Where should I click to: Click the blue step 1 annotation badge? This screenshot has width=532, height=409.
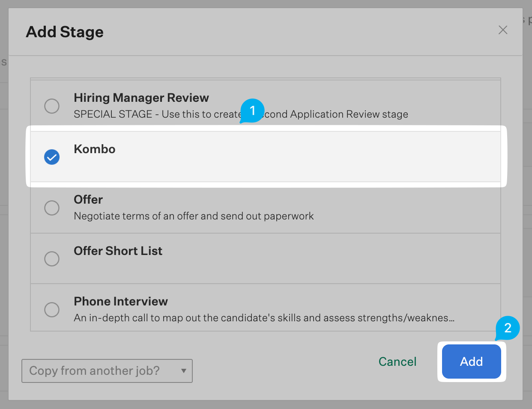[x=252, y=111]
